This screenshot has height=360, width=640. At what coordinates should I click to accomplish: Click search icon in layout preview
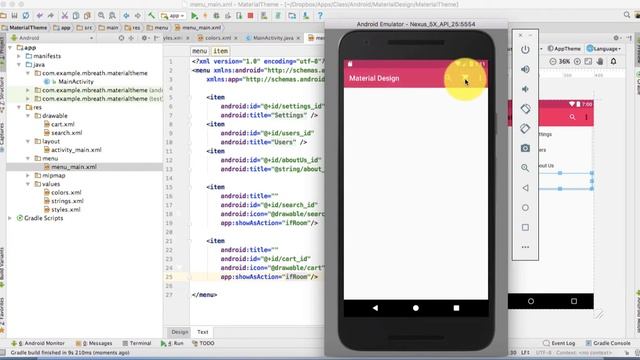tap(572, 117)
